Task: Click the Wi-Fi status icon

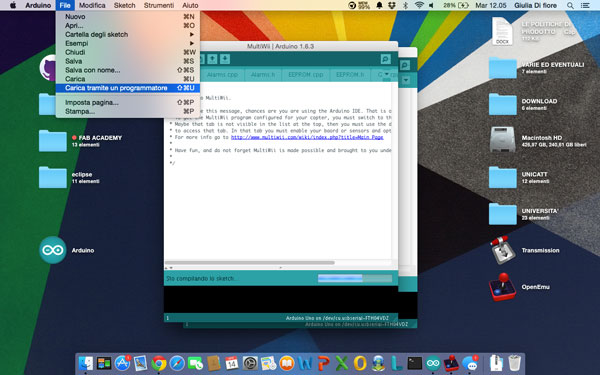Action: point(419,5)
